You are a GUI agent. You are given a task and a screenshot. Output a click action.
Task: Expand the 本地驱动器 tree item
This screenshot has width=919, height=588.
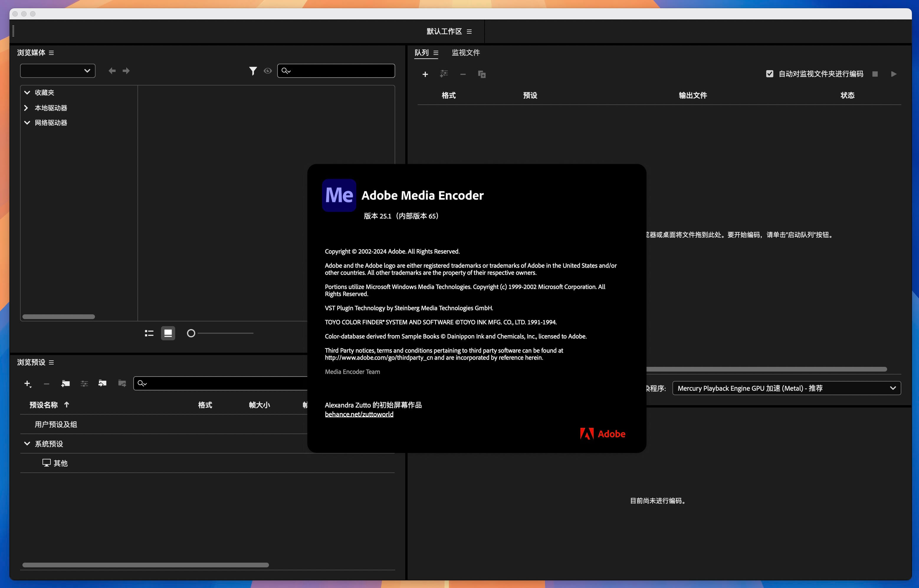click(x=26, y=108)
